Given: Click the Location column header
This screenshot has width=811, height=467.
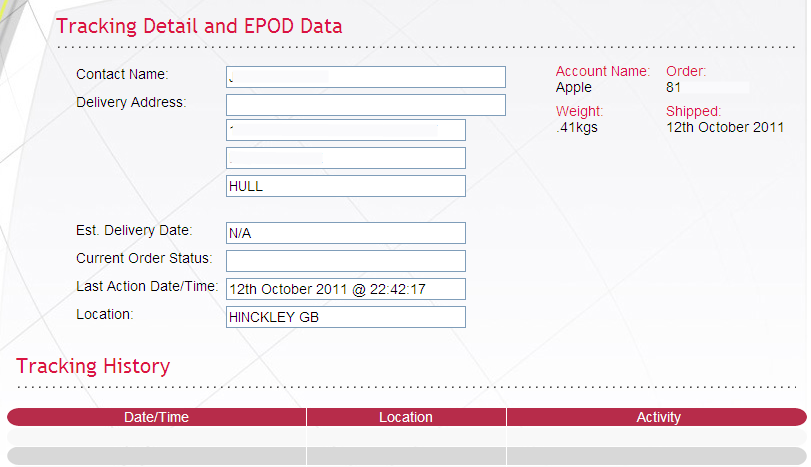Looking at the screenshot, I should (x=406, y=417).
